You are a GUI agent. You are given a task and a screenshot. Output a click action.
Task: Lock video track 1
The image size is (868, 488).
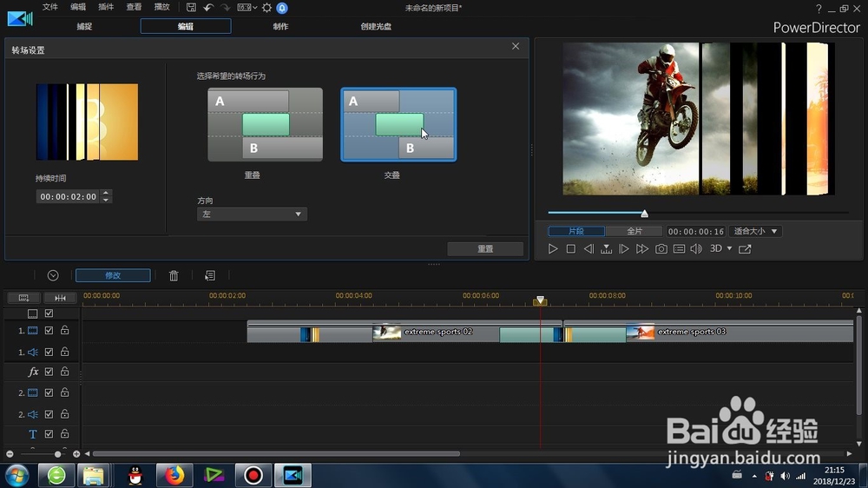coord(65,330)
